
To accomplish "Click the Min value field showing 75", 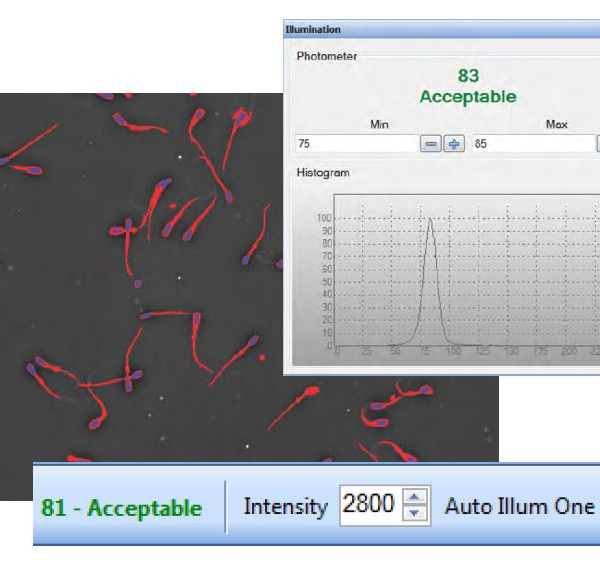I will point(355,144).
